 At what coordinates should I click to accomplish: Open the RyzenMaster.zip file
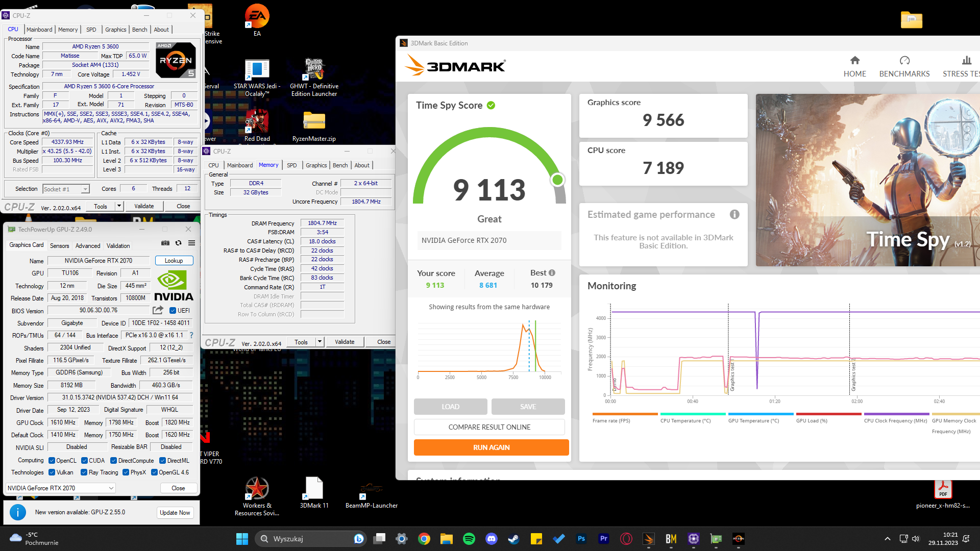click(314, 126)
